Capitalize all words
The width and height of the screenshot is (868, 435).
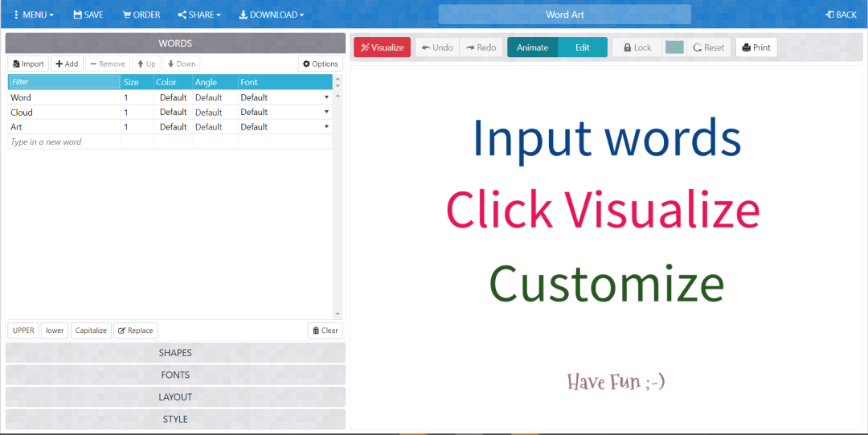92,330
